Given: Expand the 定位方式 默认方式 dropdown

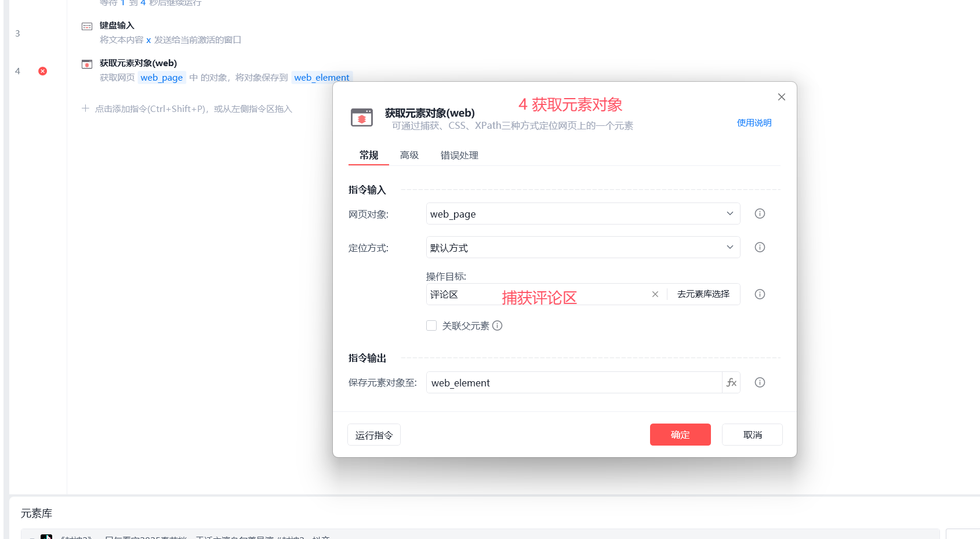Looking at the screenshot, I should pos(583,247).
